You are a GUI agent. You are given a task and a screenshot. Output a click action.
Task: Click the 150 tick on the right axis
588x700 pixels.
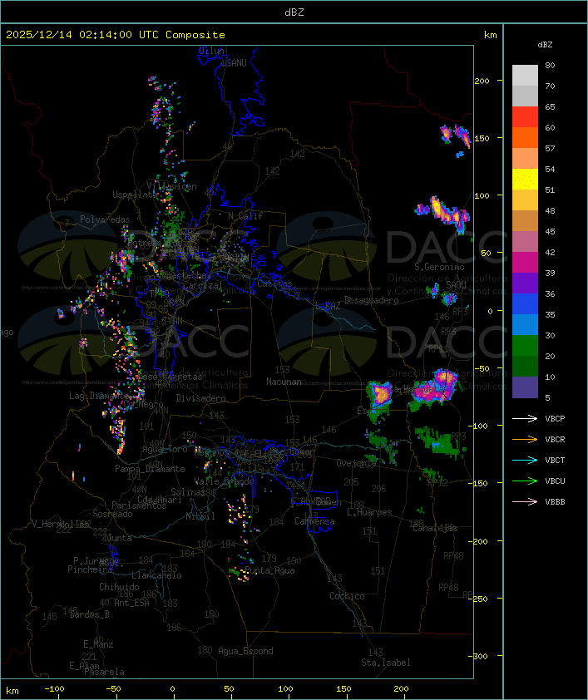pos(482,138)
